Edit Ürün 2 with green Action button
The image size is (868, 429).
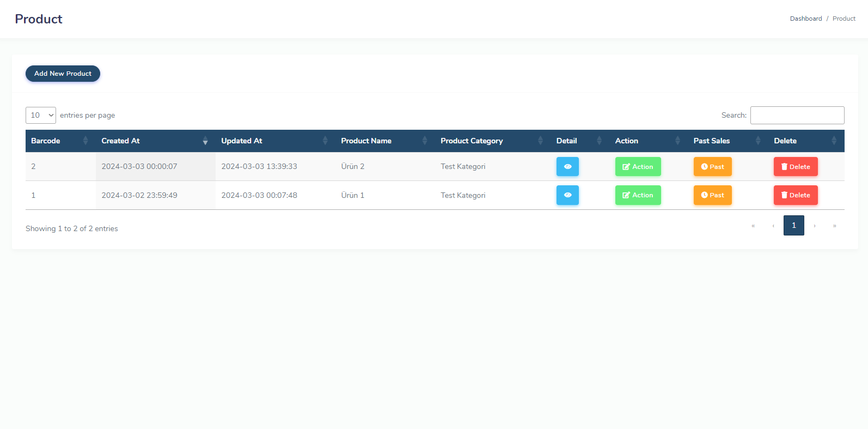click(x=638, y=167)
